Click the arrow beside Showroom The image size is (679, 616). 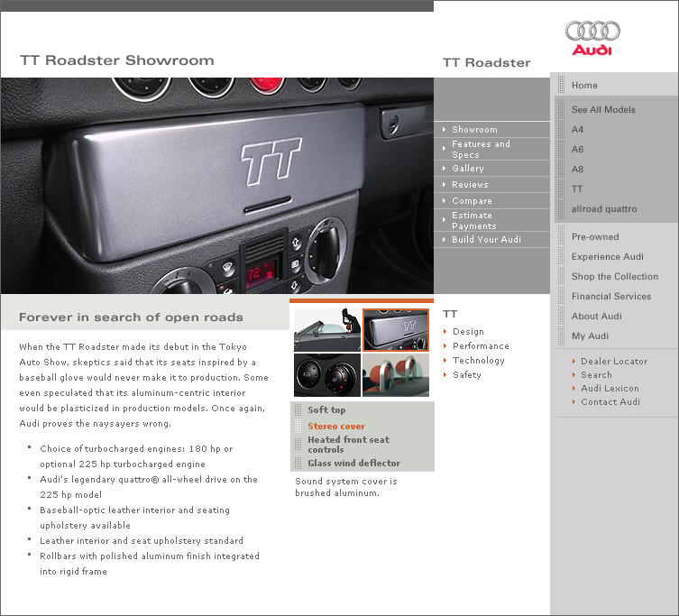pyautogui.click(x=444, y=130)
